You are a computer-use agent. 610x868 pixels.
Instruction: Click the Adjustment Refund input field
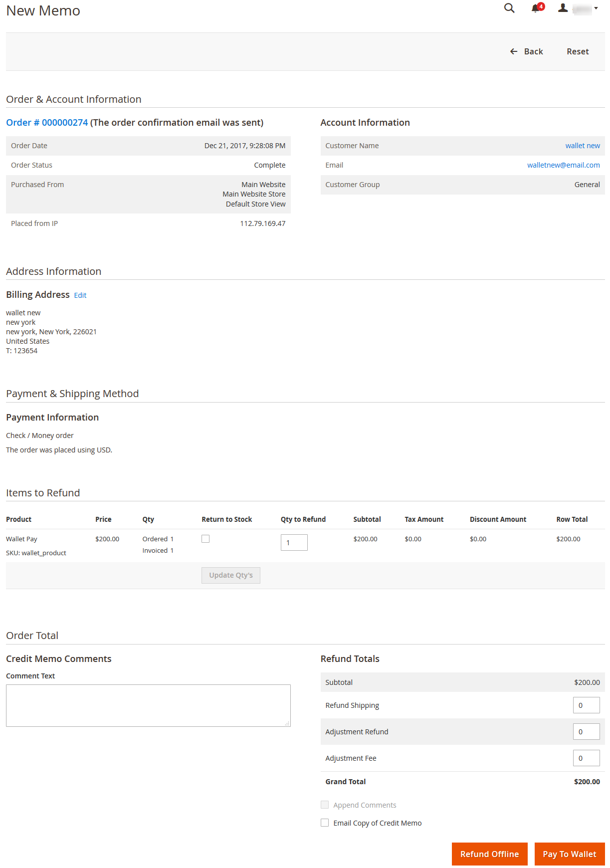pyautogui.click(x=586, y=732)
